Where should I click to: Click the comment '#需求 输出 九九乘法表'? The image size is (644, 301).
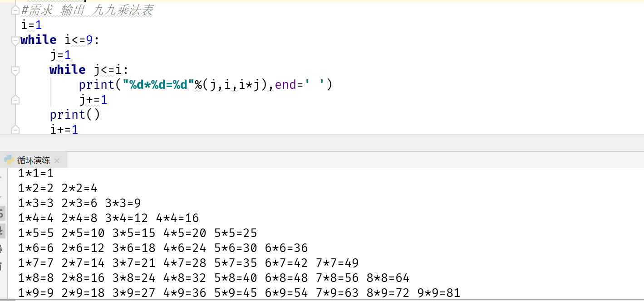(x=87, y=10)
